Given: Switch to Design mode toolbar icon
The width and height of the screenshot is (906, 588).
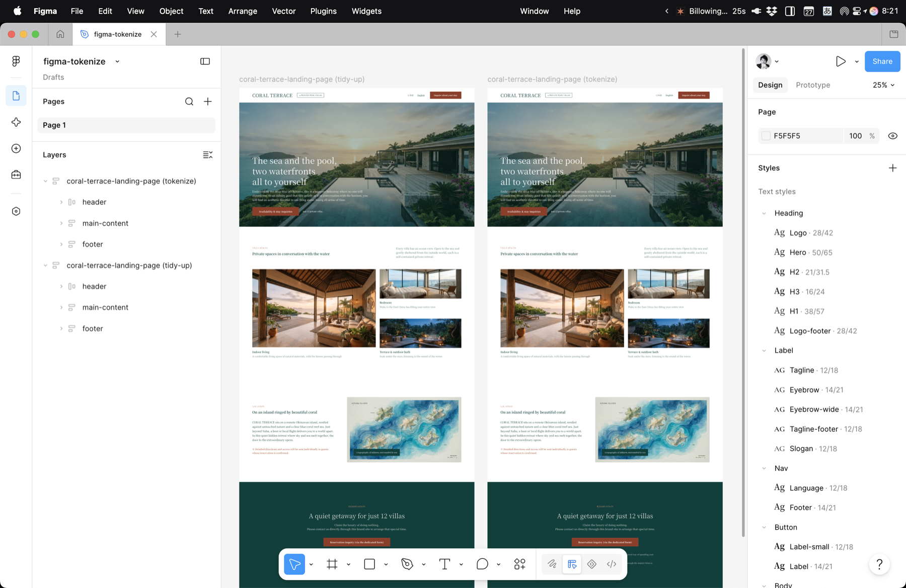Looking at the screenshot, I should pyautogui.click(x=572, y=564).
